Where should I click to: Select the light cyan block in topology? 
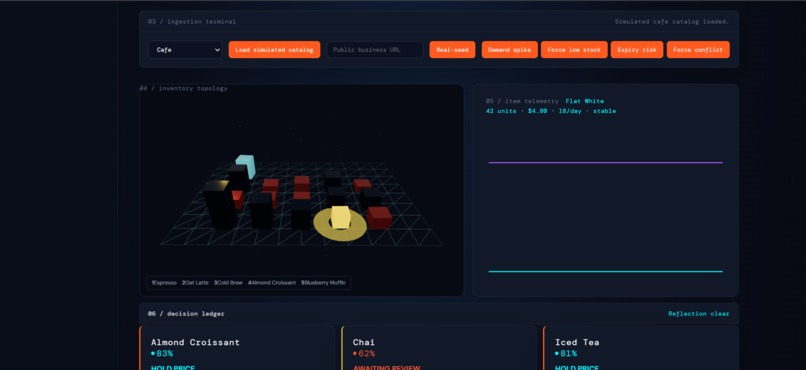coord(246,165)
